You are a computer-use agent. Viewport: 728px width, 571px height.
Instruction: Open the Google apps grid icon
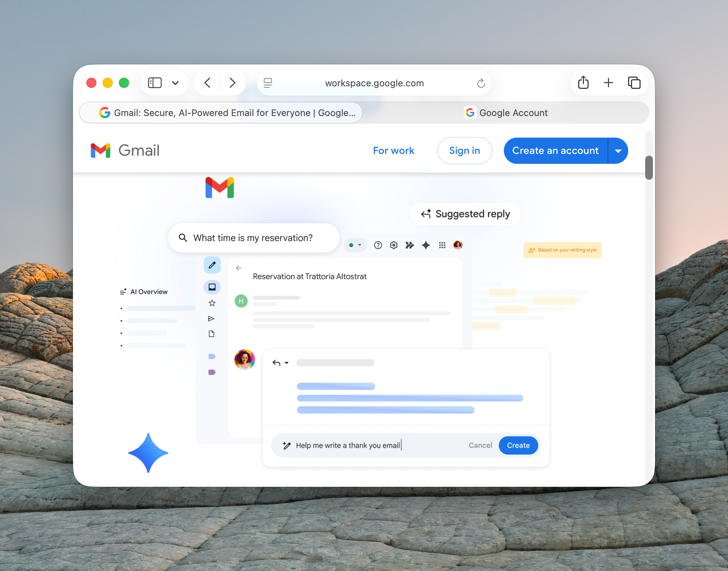click(x=442, y=245)
